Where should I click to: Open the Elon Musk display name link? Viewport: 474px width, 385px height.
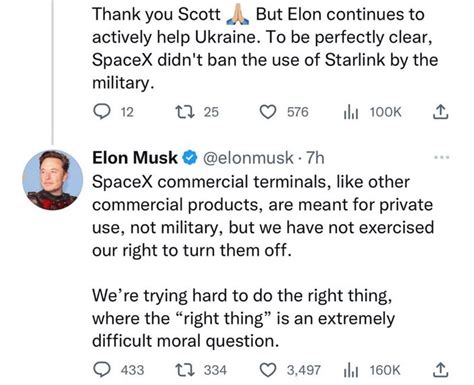tap(135, 158)
